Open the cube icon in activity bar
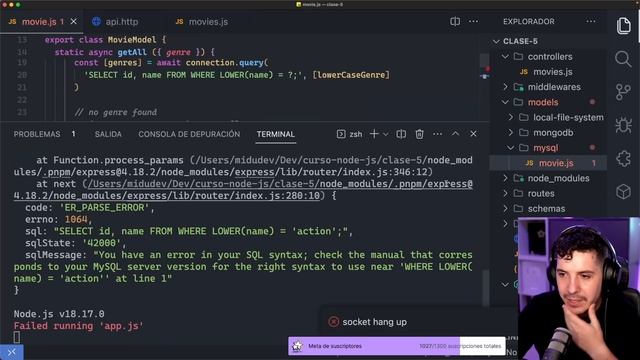Image resolution: width=640 pixels, height=360 pixels. point(623,191)
